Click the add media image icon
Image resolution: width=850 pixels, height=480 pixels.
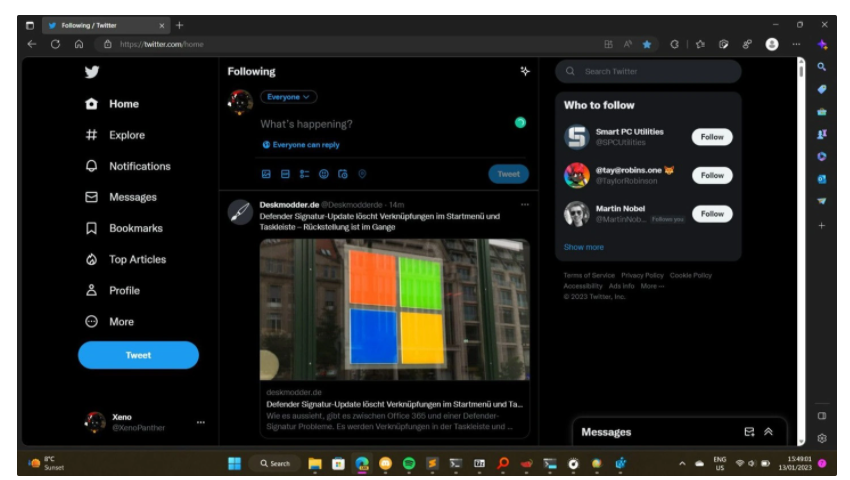[266, 174]
